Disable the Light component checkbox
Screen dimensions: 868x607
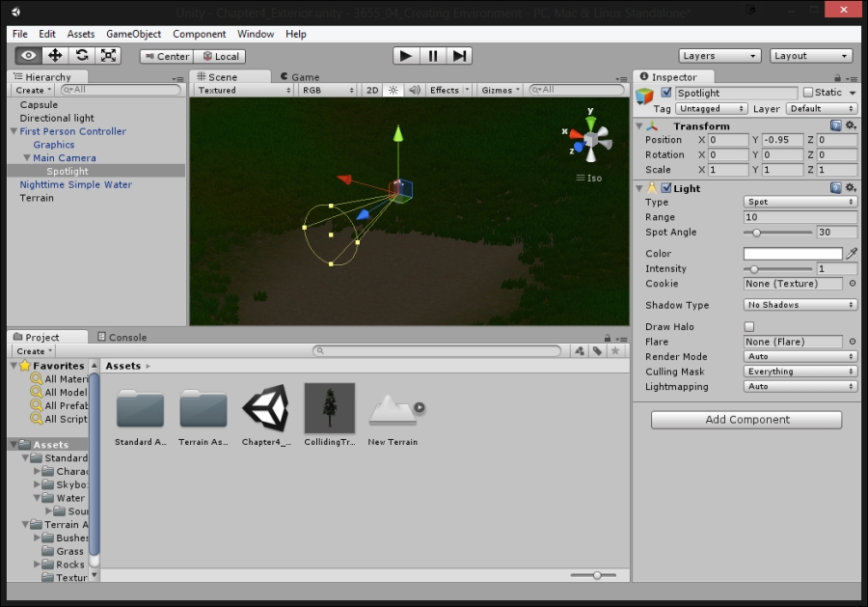(666, 188)
